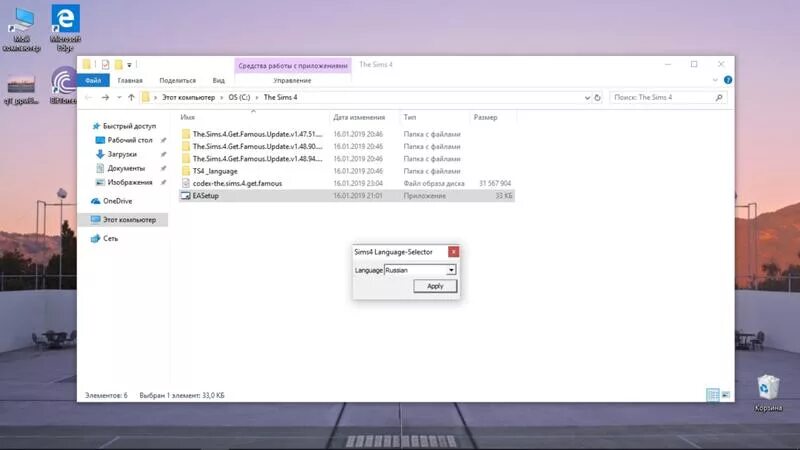
Task: Open the My Computer desktop icon
Action: tap(21, 29)
